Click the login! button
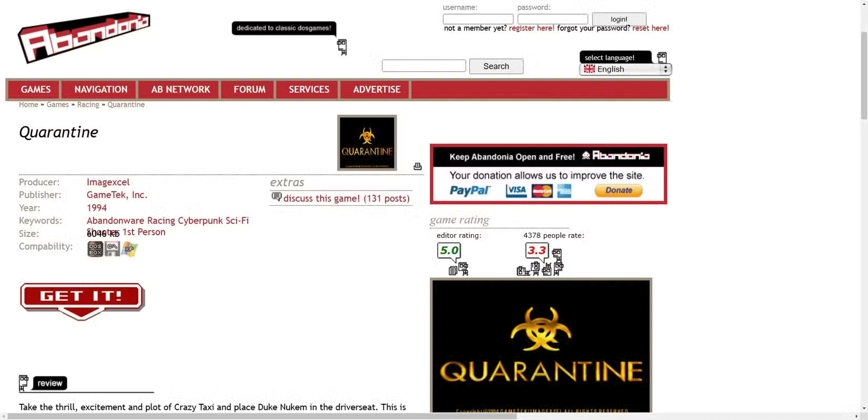 pos(619,19)
